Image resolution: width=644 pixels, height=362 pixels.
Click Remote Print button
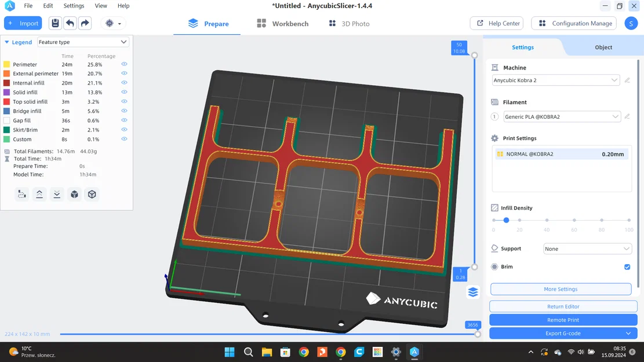point(563,320)
